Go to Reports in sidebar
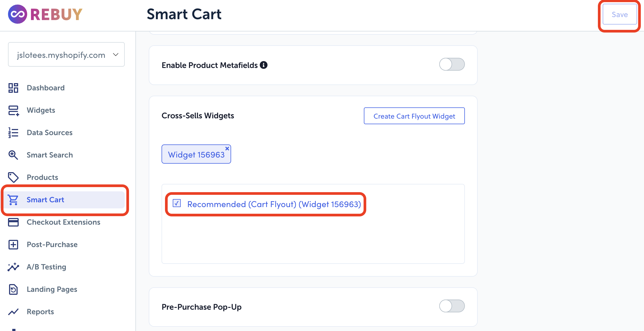Image resolution: width=644 pixels, height=331 pixels. tap(40, 312)
